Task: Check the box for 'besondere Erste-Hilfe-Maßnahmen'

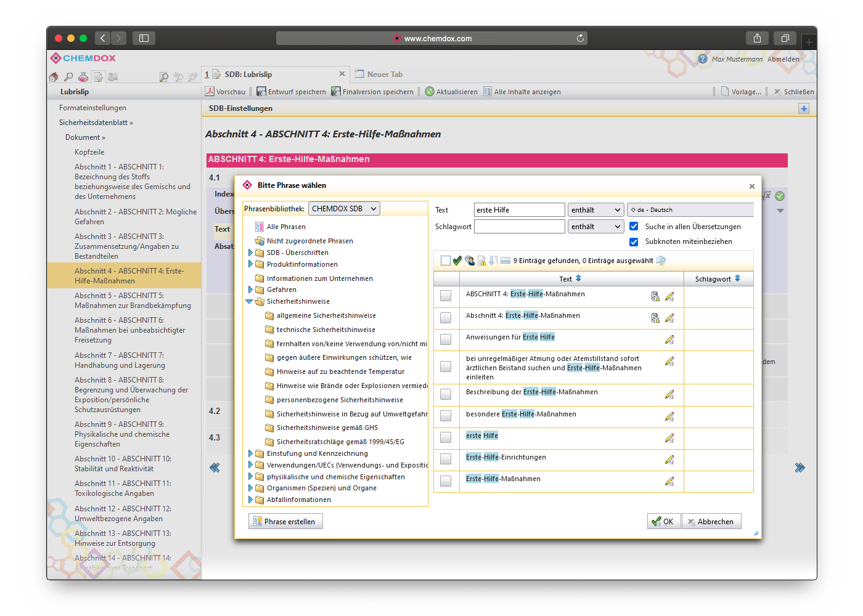Action: (446, 416)
